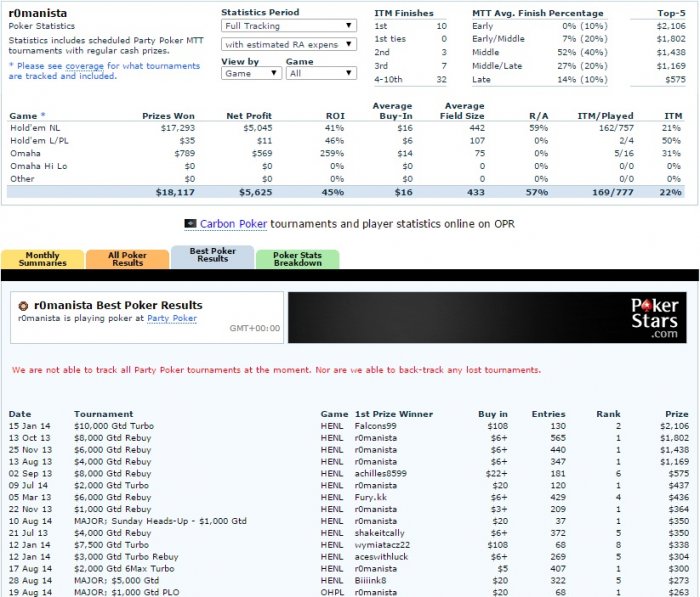The width and height of the screenshot is (700, 597).
Task: Click the Top-5 first value $2,106
Action: (671, 26)
